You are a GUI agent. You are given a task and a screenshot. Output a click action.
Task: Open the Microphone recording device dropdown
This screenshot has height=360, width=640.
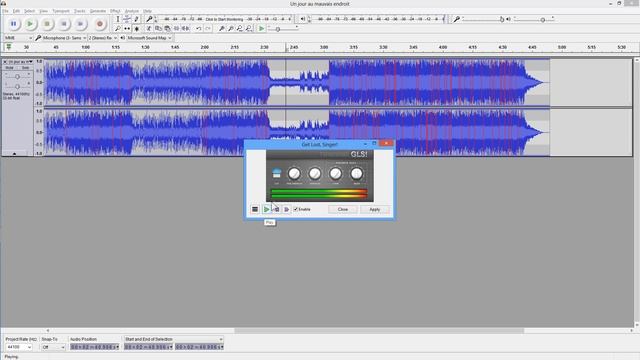click(64, 38)
